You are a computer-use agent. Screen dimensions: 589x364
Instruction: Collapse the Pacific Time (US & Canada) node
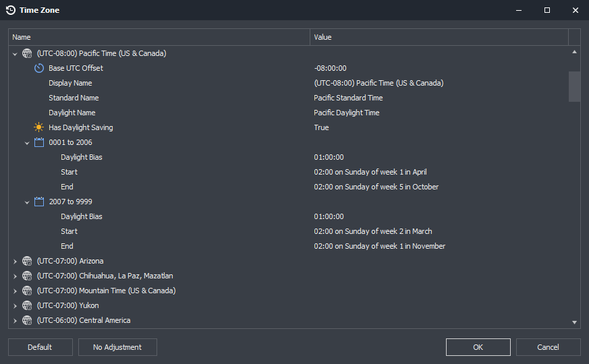(x=15, y=54)
